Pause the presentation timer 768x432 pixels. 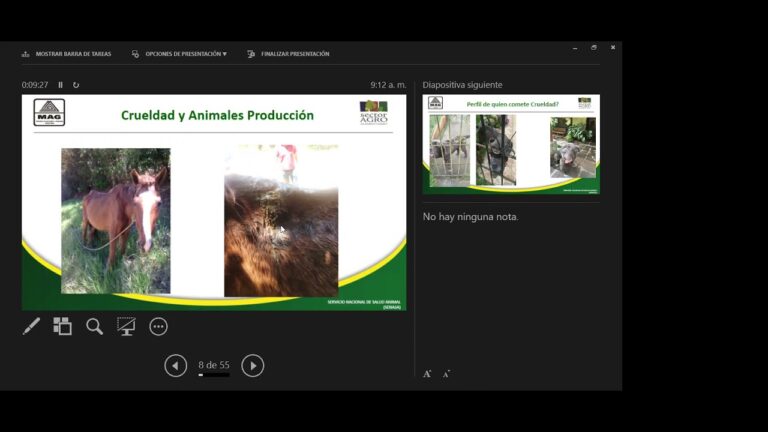[60, 85]
